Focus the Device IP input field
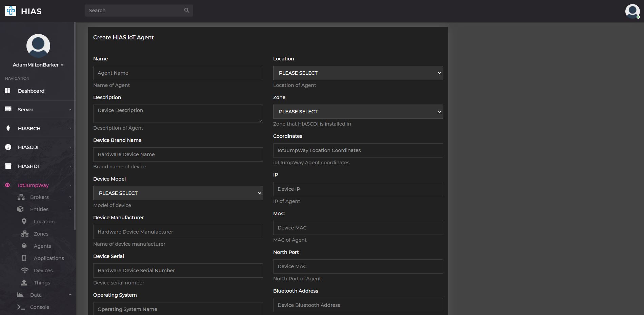 point(358,189)
